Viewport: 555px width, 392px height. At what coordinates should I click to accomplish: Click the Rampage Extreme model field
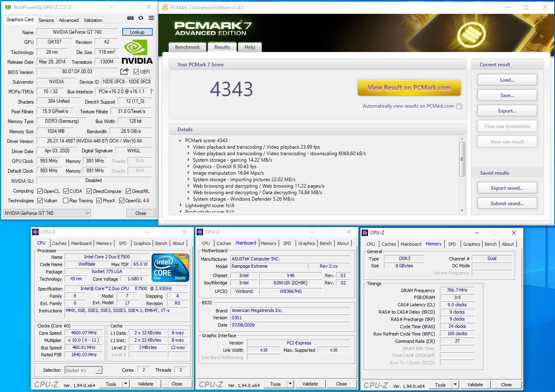[x=269, y=266]
